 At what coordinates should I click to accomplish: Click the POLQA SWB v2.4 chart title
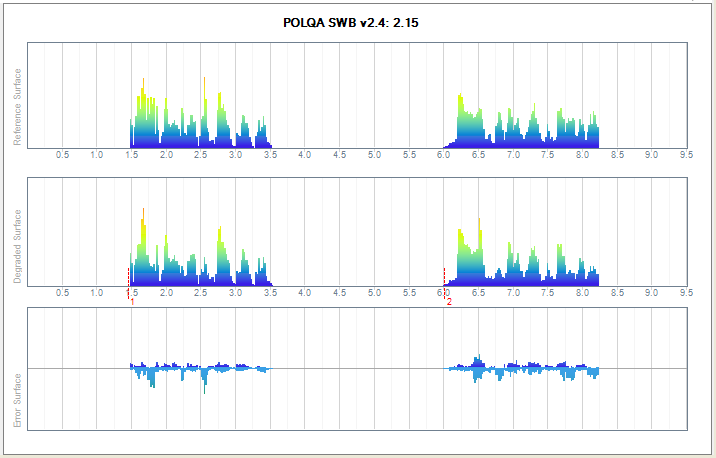click(358, 22)
